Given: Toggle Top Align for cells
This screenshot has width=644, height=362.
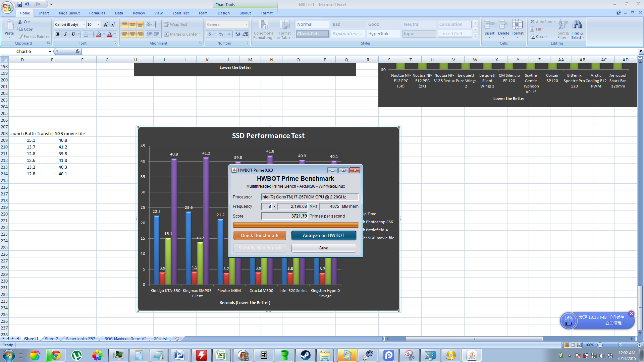Looking at the screenshot, I should [x=124, y=24].
